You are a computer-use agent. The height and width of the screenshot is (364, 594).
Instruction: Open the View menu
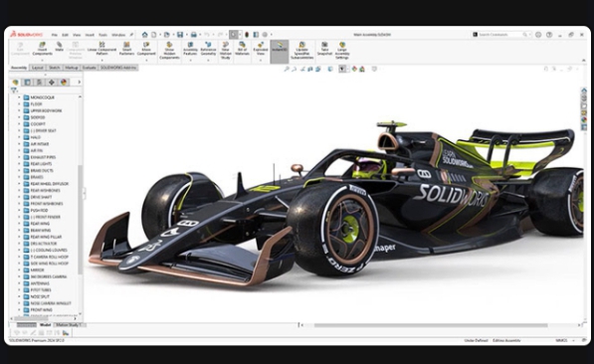pyautogui.click(x=77, y=35)
